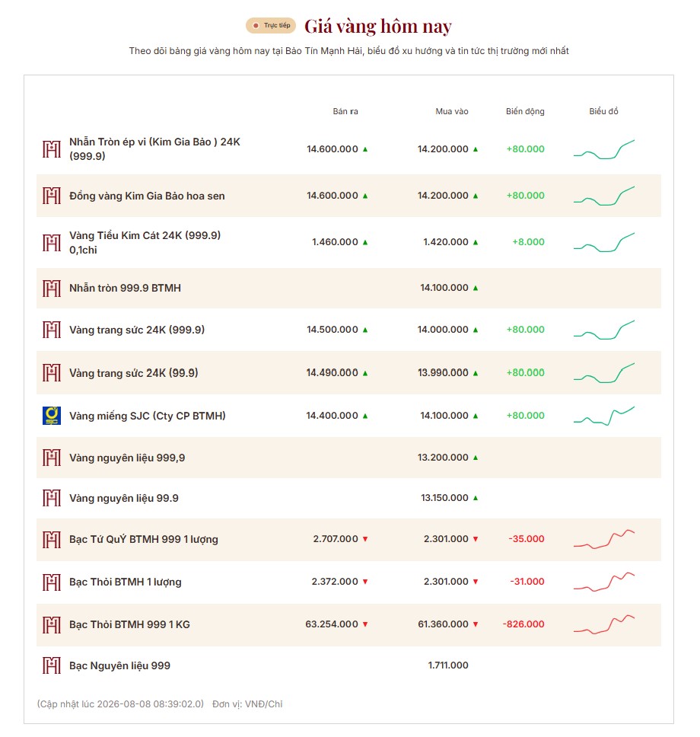Click the Vàng nguyên liệu 99.9 row

[348, 498]
